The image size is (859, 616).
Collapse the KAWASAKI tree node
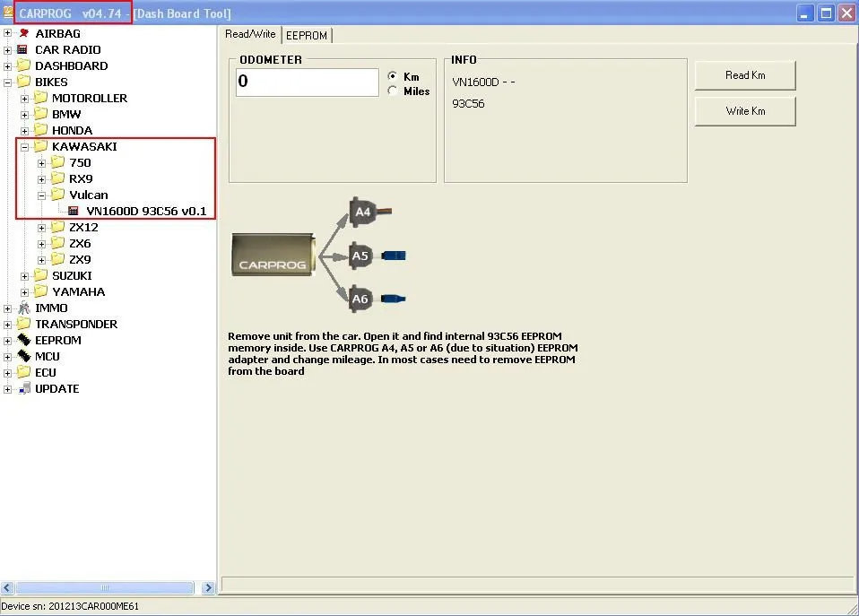[24, 147]
